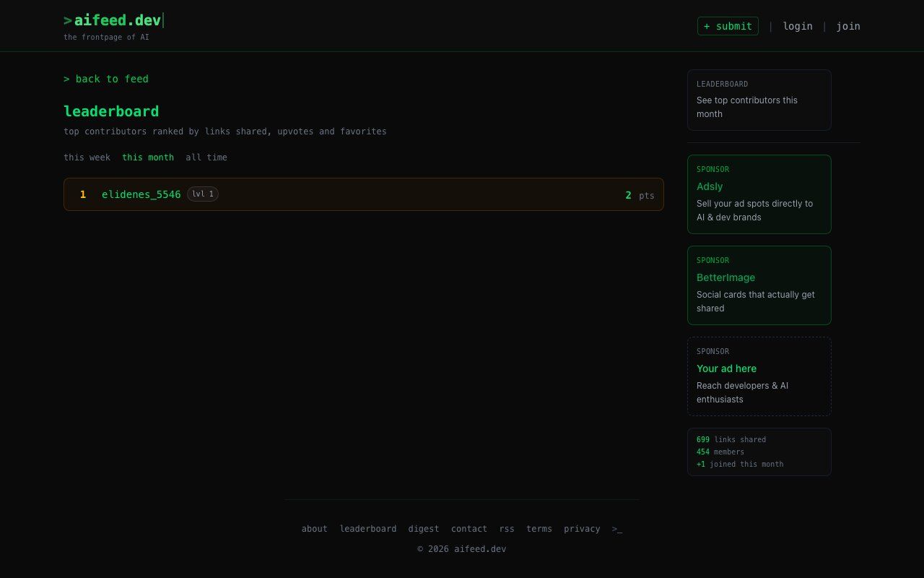924x578 pixels.
Task: Click the + submit button
Action: [728, 26]
